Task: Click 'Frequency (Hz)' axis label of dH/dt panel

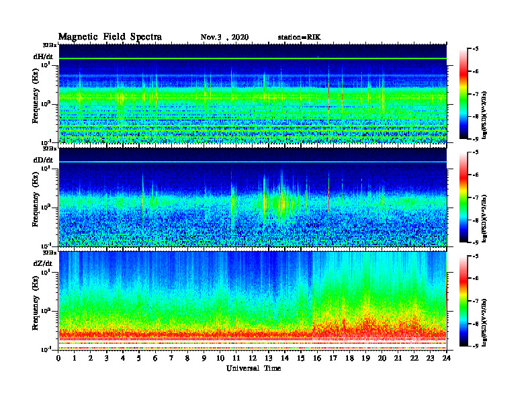Action: coord(36,96)
